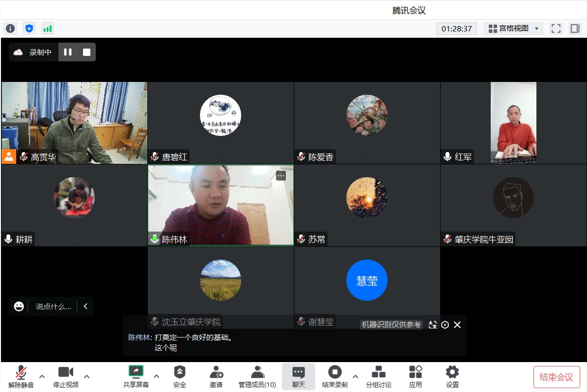Image resolution: width=587 pixels, height=392 pixels.
Task: Pause the cloud recording
Action: 68,52
